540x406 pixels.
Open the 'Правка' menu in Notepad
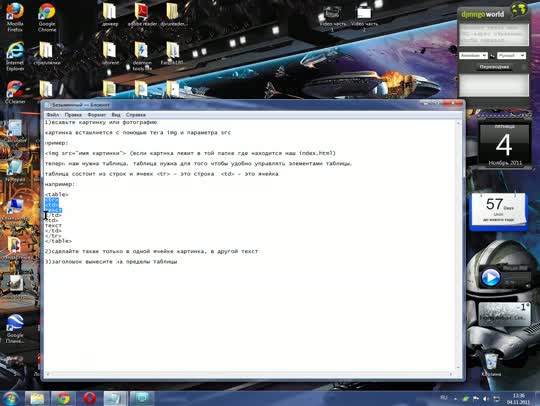click(73, 115)
